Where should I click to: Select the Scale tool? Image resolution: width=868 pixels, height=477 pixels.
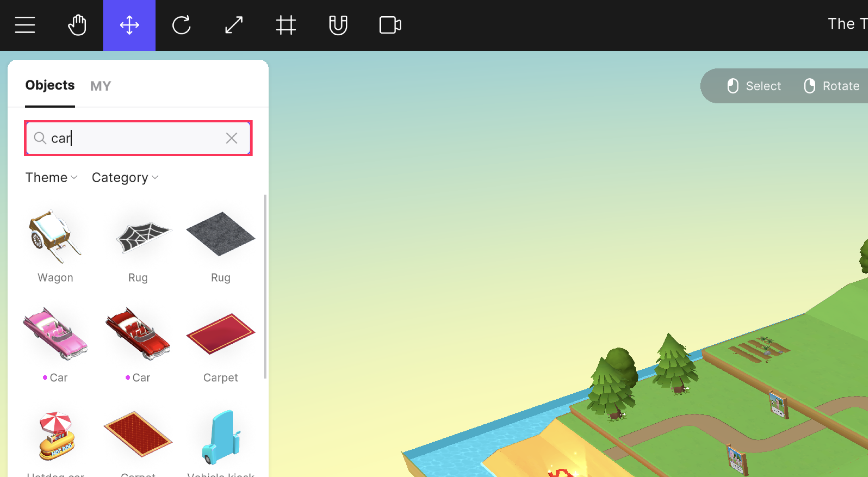(x=234, y=25)
